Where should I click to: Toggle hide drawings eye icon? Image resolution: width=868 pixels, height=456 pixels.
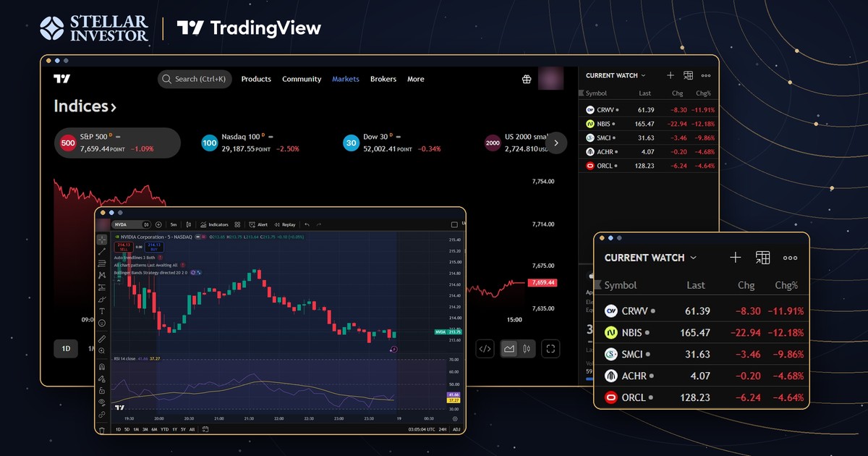[x=102, y=402]
